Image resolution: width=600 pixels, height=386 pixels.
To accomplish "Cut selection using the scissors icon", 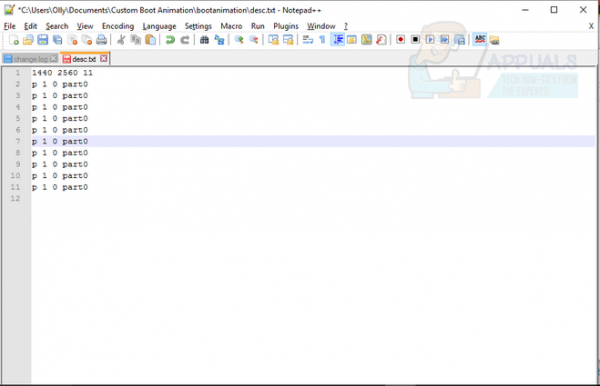I will pyautogui.click(x=121, y=40).
